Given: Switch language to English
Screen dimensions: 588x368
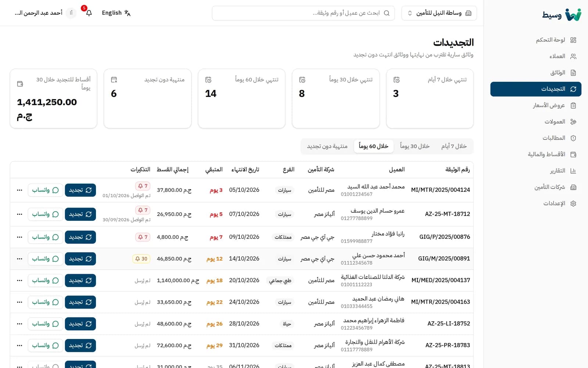Looking at the screenshot, I should [116, 13].
